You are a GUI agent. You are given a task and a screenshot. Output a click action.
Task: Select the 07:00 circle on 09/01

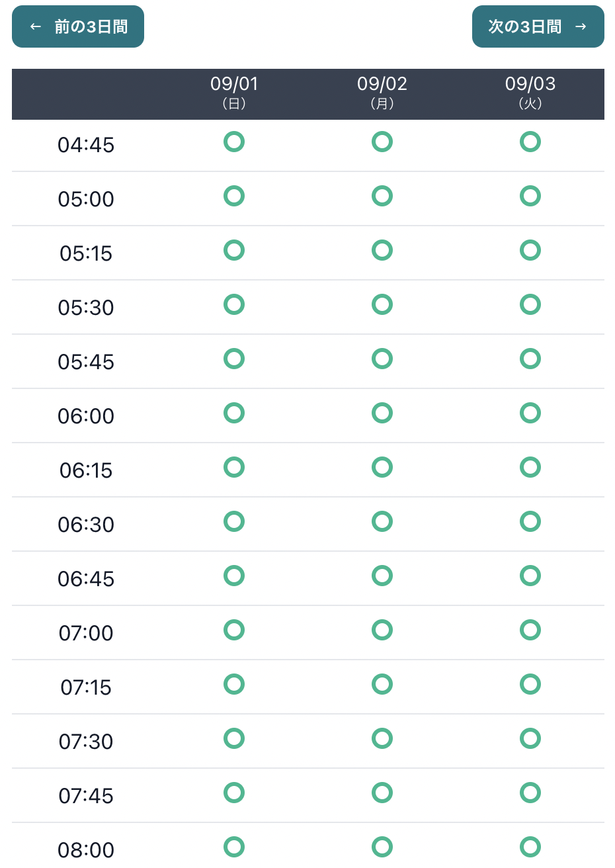pyautogui.click(x=234, y=630)
